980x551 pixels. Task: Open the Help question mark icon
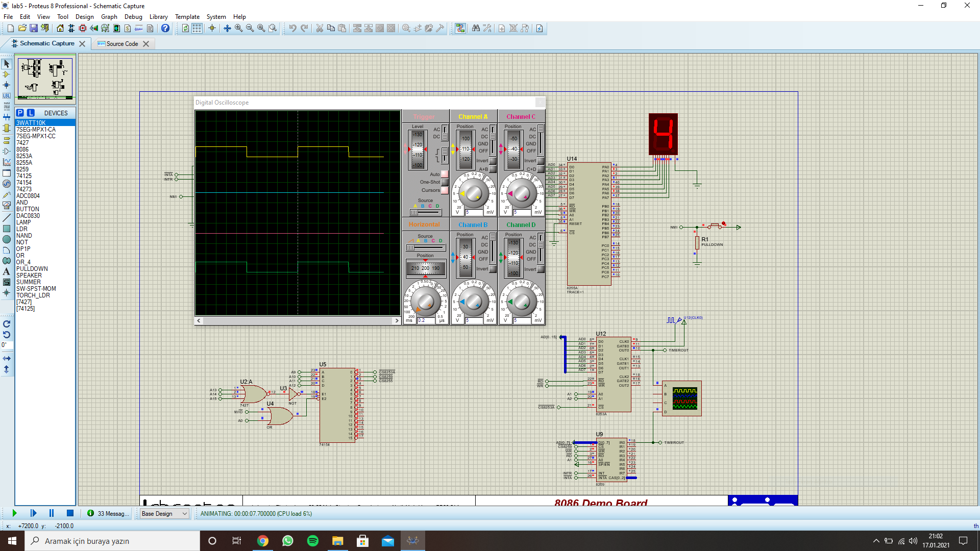click(165, 29)
